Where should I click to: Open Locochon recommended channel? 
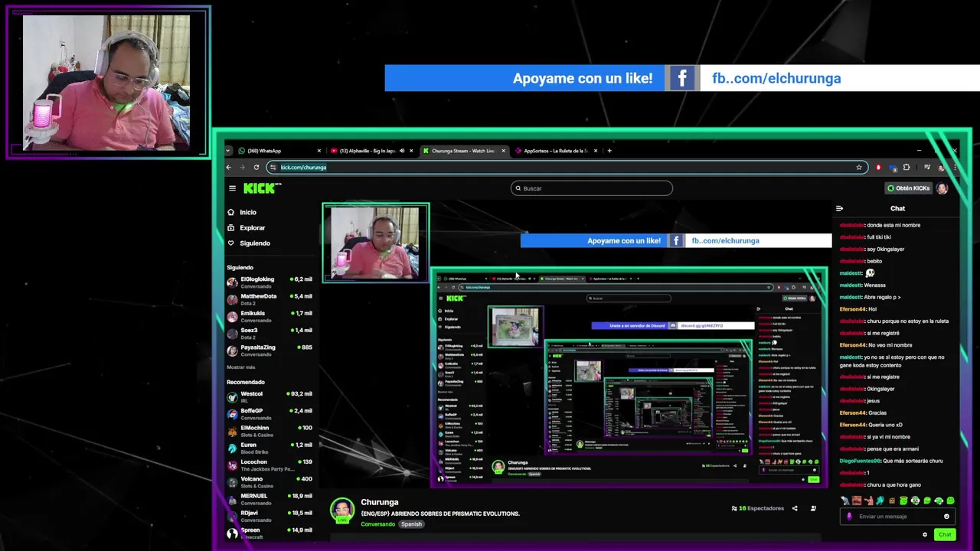pyautogui.click(x=269, y=465)
